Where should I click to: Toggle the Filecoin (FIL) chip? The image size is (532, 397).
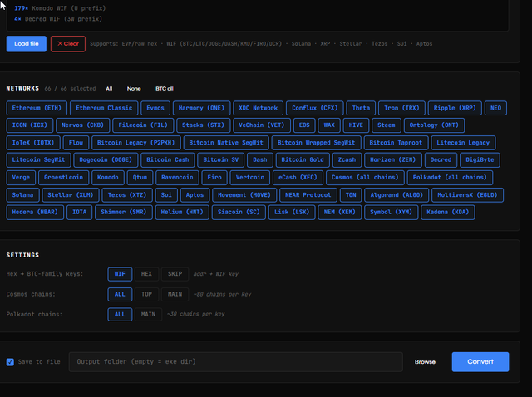pyautogui.click(x=143, y=125)
